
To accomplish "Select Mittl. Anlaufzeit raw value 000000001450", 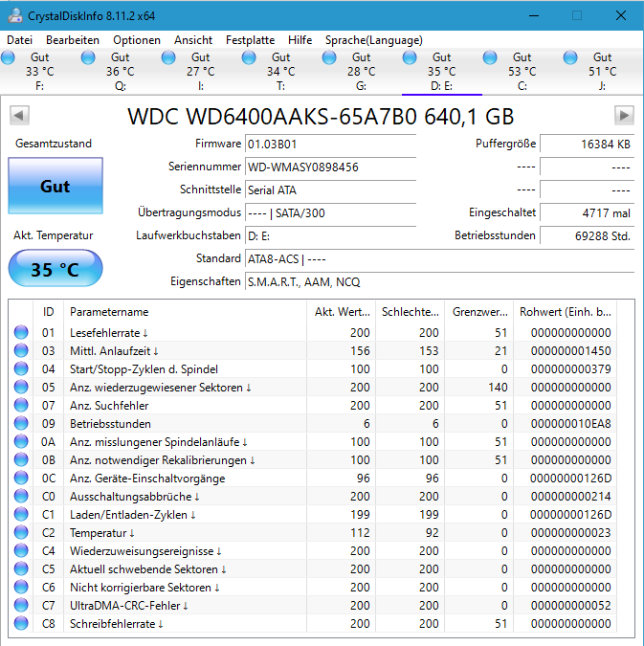I will tap(570, 350).
